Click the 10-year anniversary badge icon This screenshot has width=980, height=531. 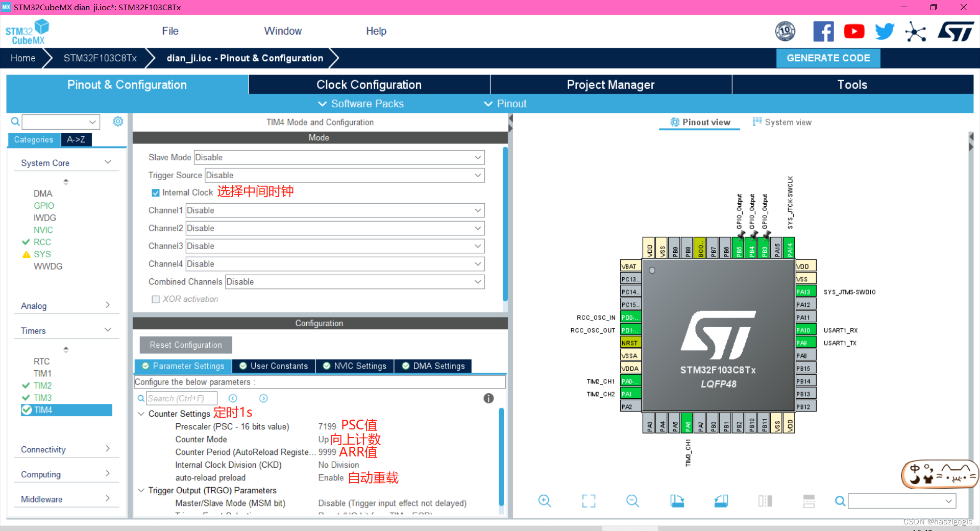point(785,32)
